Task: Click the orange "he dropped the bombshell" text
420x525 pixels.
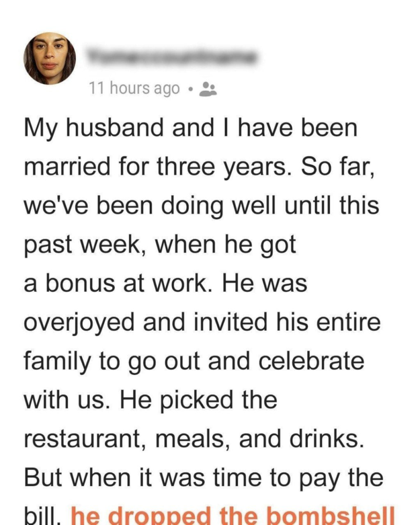Action: point(233,515)
